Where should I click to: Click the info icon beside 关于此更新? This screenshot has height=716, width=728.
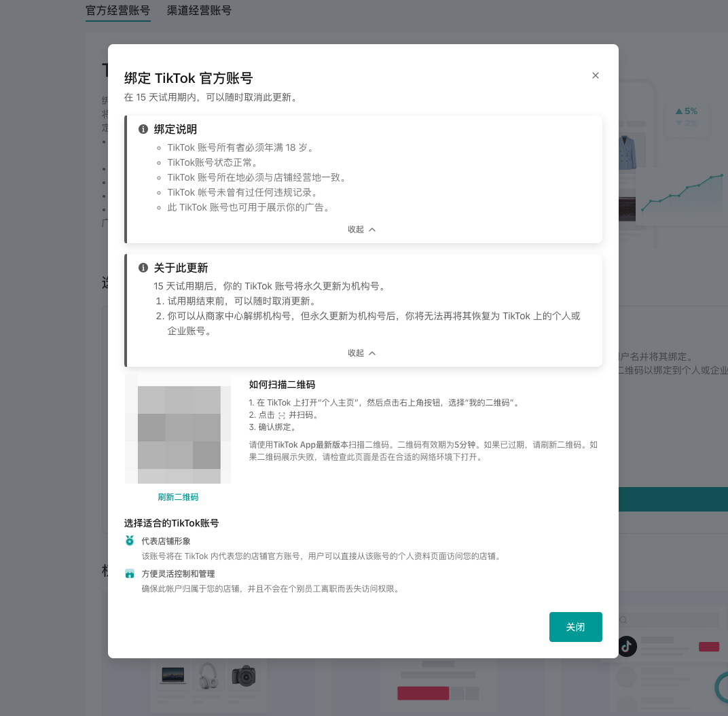point(143,268)
